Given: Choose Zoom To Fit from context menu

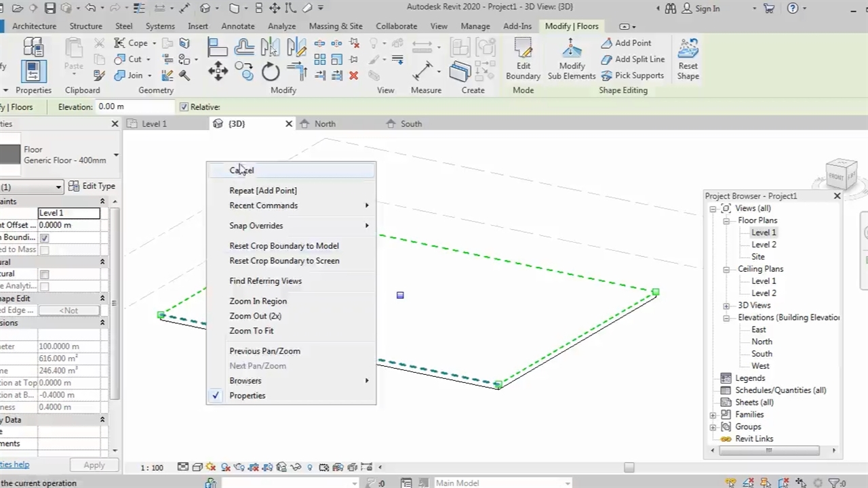Looking at the screenshot, I should (252, 331).
